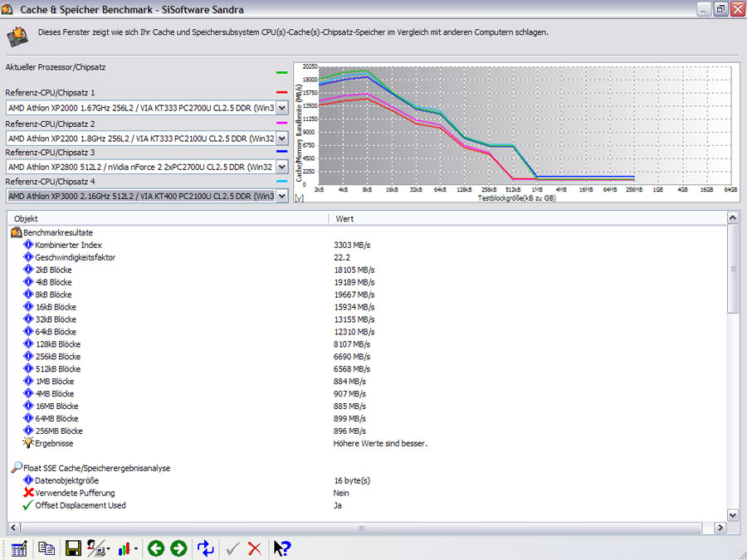
Task: Select the 128kB Blöcke row
Action: [x=367, y=343]
